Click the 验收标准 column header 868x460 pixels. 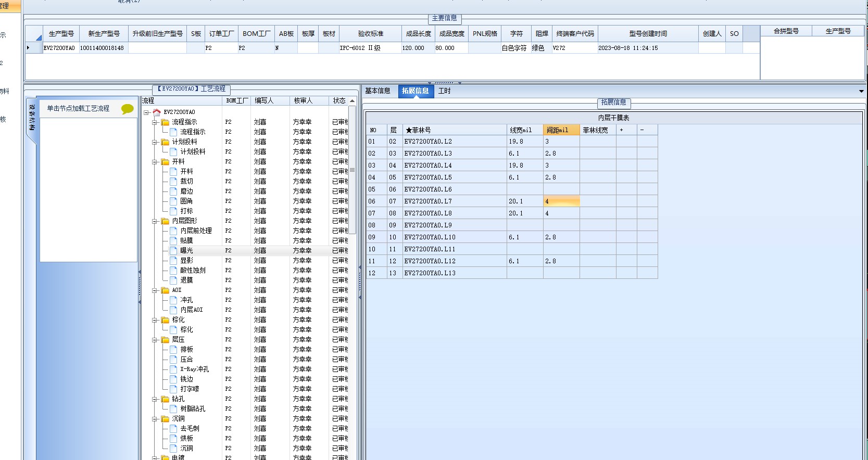[371, 33]
